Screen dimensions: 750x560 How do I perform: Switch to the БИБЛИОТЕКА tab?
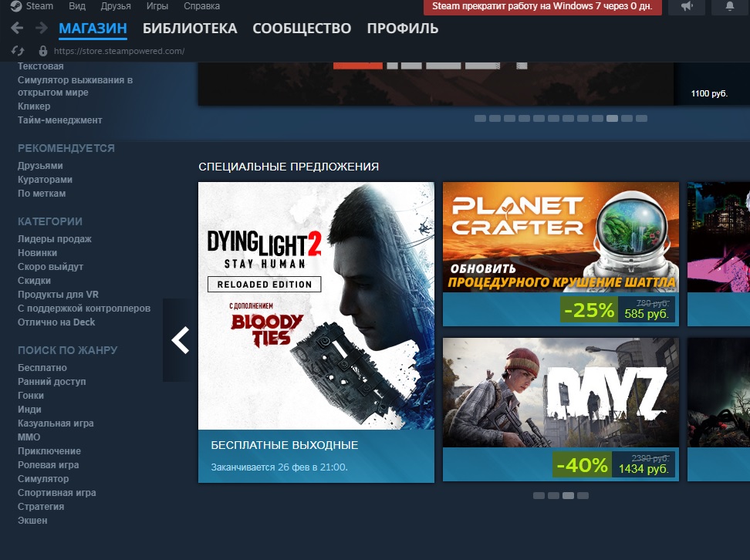[190, 29]
